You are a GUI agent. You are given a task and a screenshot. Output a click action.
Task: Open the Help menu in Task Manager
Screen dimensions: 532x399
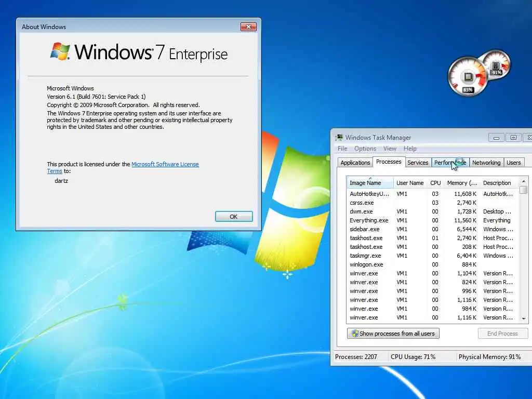click(410, 149)
